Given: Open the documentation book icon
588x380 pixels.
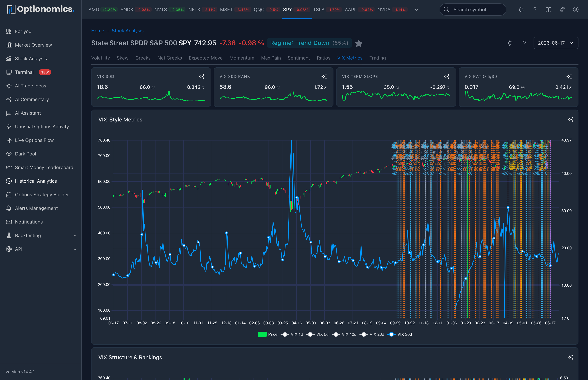Looking at the screenshot, I should pos(548,10).
